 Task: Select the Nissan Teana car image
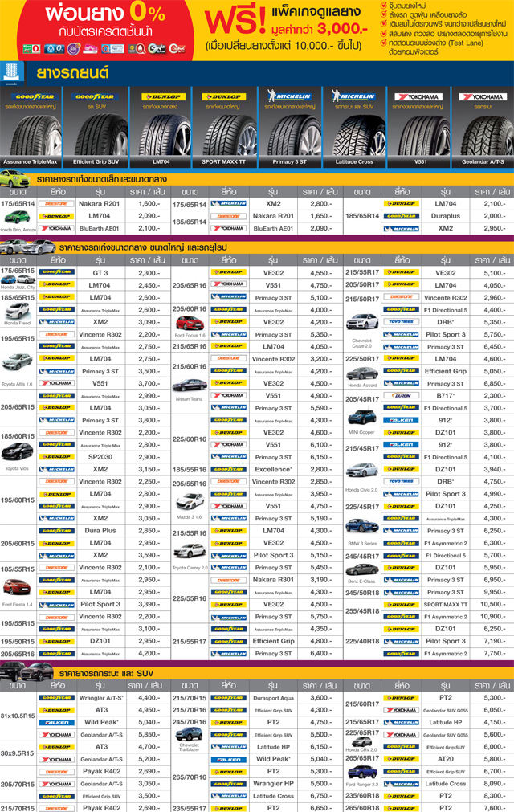189,386
